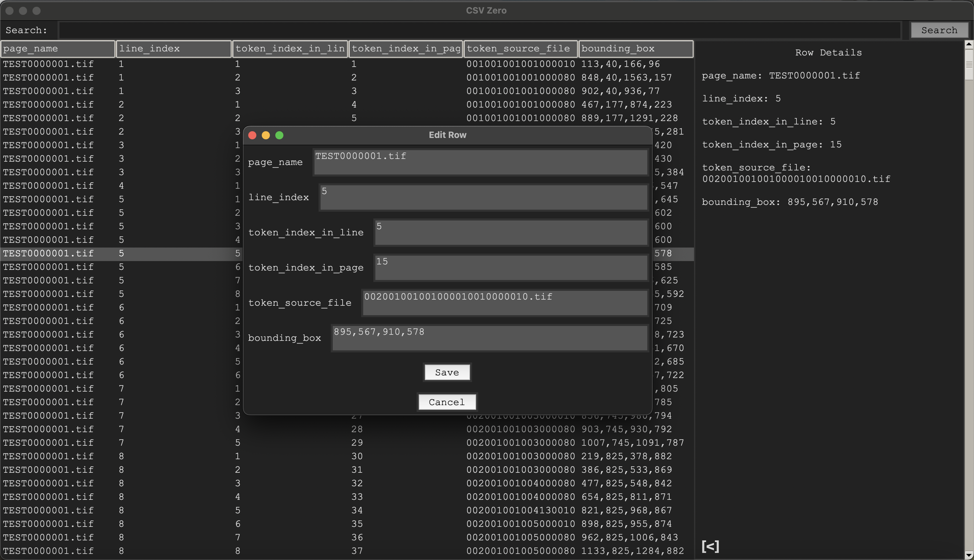Viewport: 974px width, 560px height.
Task: Click Save in Edit Row dialog
Action: click(447, 372)
